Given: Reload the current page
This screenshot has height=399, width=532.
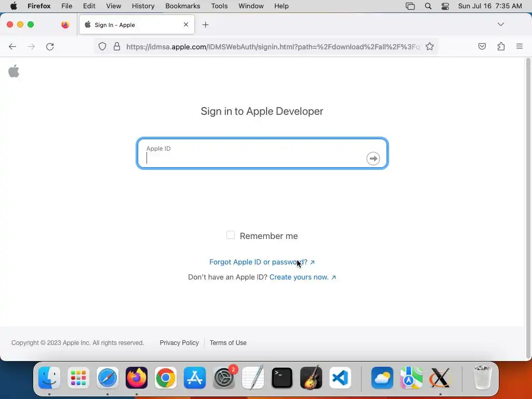Looking at the screenshot, I should pyautogui.click(x=50, y=46).
